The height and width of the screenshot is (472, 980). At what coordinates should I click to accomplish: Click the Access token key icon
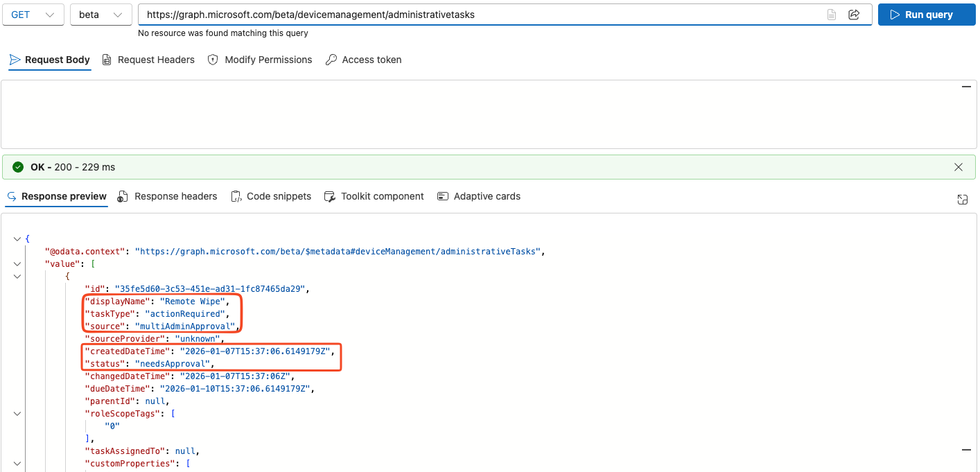coord(329,60)
